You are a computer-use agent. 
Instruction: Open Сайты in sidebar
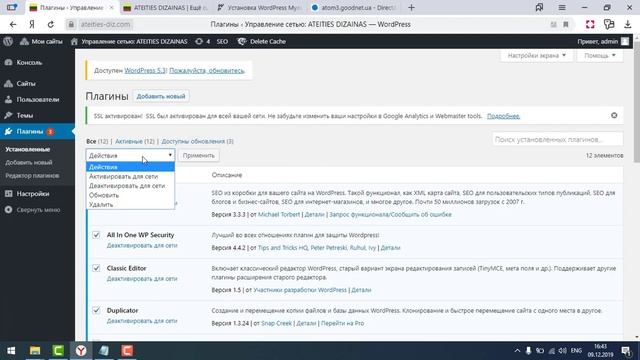pos(26,83)
